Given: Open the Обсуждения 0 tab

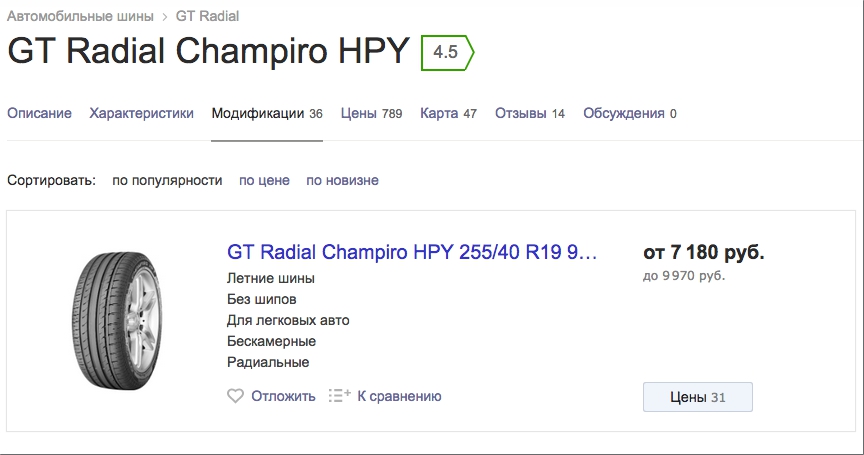Looking at the screenshot, I should [x=630, y=113].
